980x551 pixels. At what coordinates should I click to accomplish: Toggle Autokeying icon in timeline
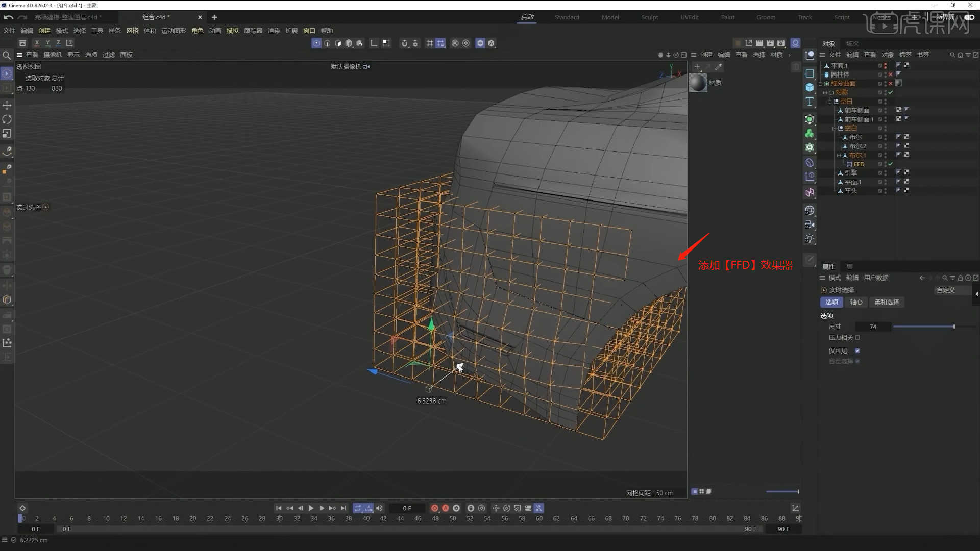[x=446, y=508]
